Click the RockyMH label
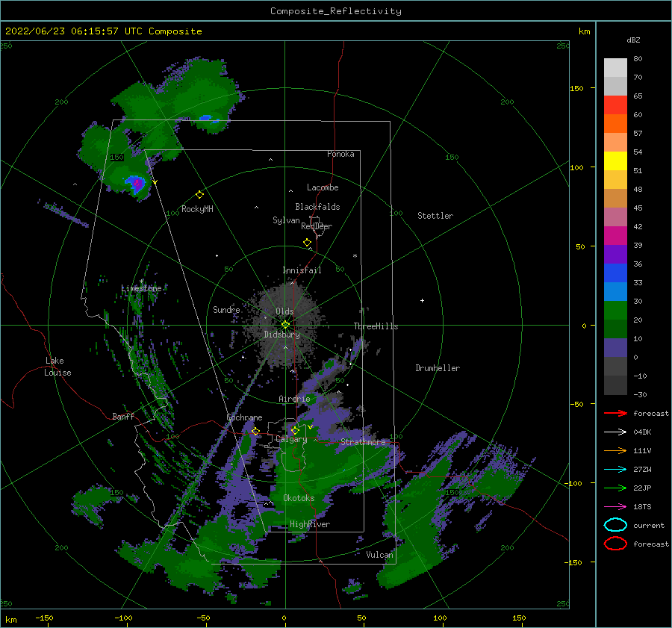Screen dimensions: 672x628 pyautogui.click(x=197, y=209)
